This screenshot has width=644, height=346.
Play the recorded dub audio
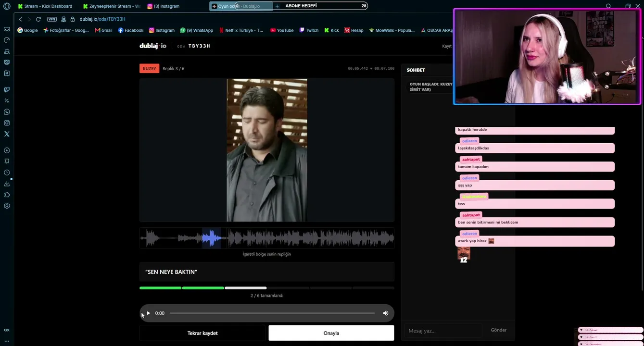click(x=148, y=313)
